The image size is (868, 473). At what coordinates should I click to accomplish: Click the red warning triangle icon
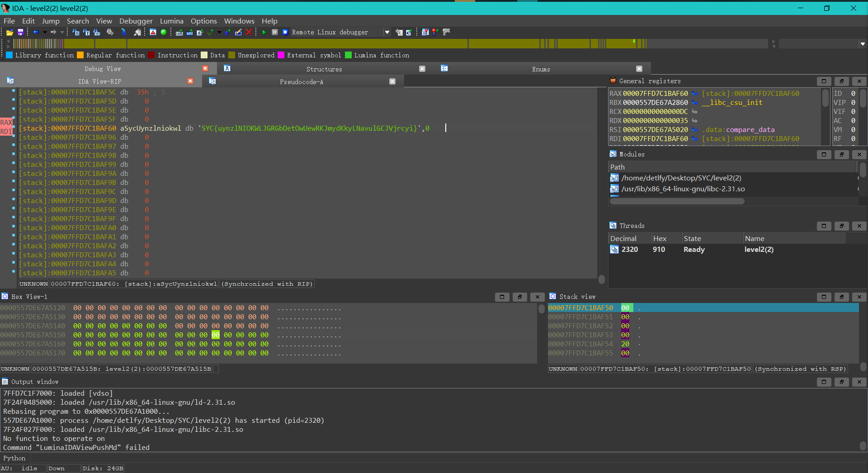click(153, 32)
